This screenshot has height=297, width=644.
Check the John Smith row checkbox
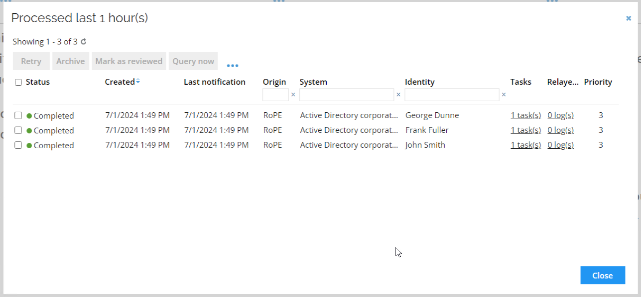19,145
